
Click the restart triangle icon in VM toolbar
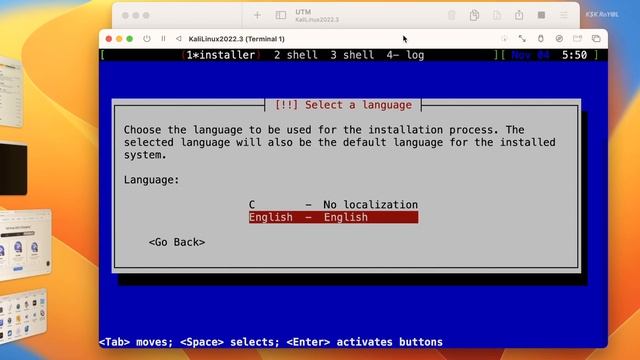coord(178,39)
